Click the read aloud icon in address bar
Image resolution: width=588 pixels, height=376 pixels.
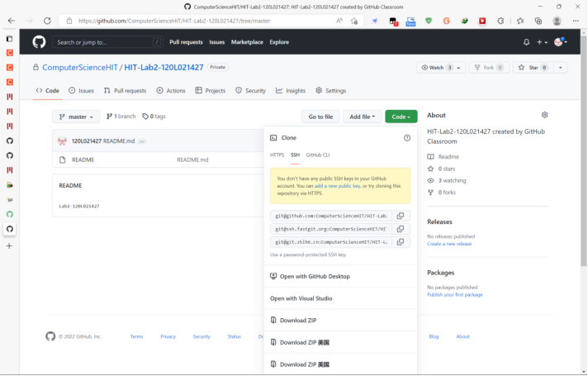339,21
